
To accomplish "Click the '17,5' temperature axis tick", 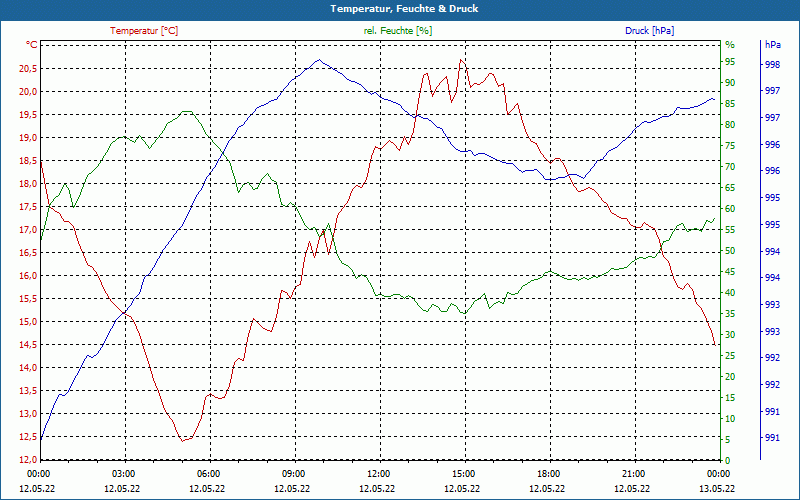I will pos(28,206).
